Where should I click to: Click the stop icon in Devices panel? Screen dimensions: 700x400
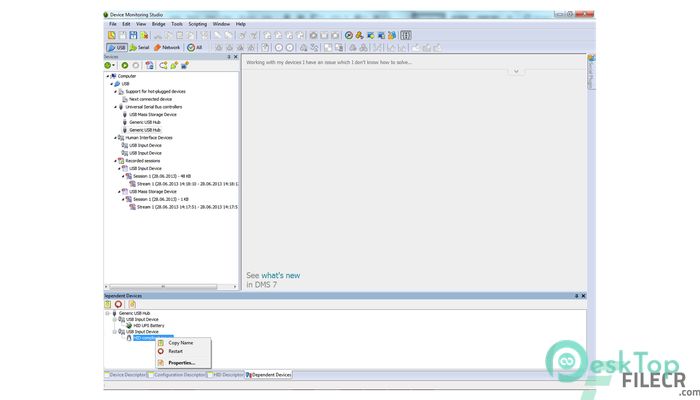coord(136,66)
